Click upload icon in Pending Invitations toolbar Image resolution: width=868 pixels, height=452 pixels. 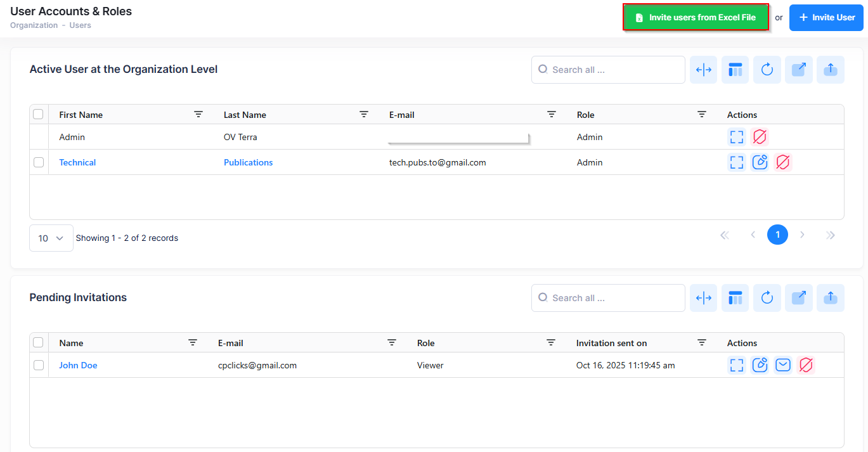click(x=830, y=298)
